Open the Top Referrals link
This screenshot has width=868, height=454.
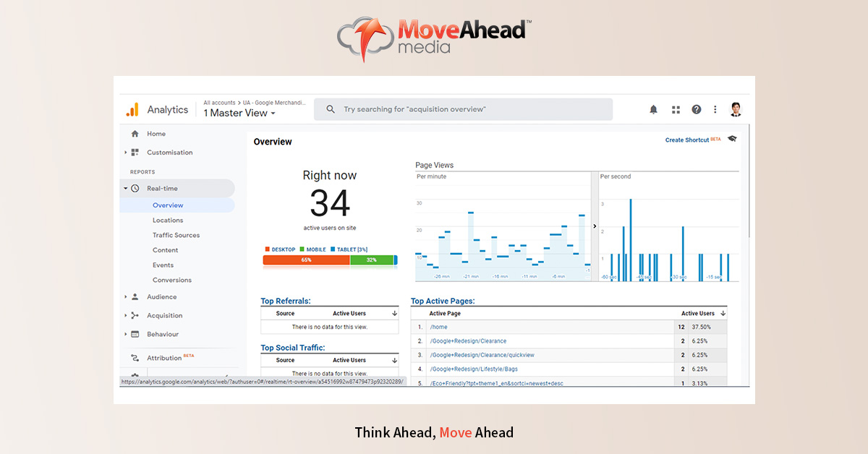(285, 301)
